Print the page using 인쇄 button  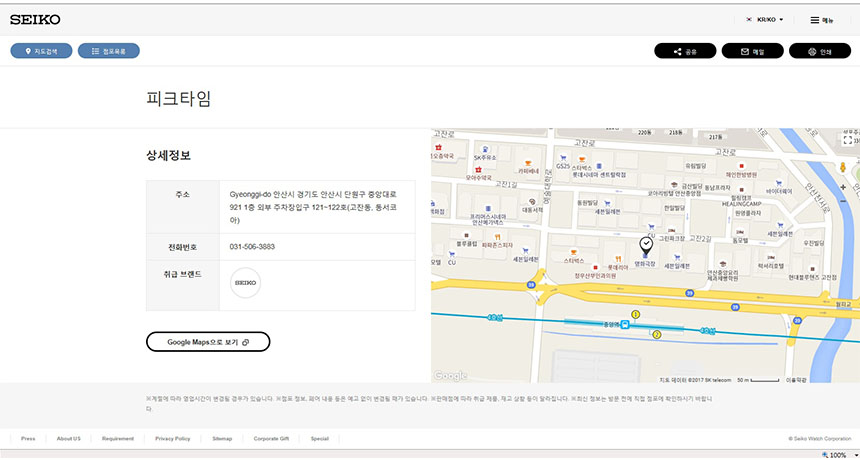(x=818, y=51)
